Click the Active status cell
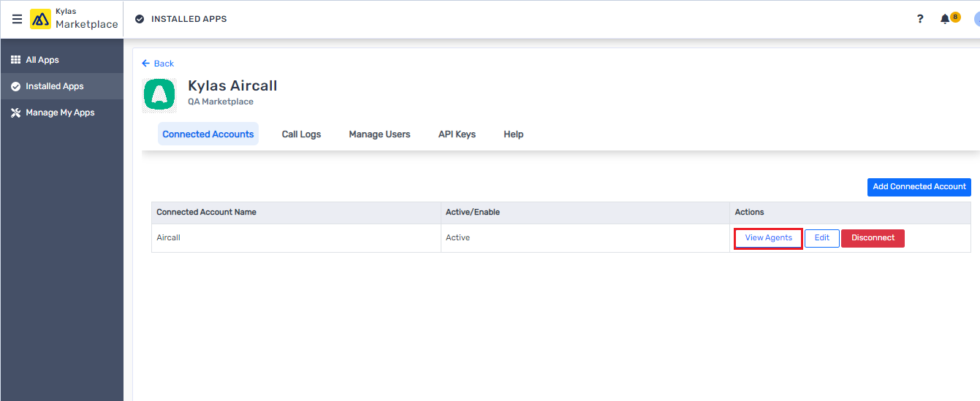 (585, 238)
